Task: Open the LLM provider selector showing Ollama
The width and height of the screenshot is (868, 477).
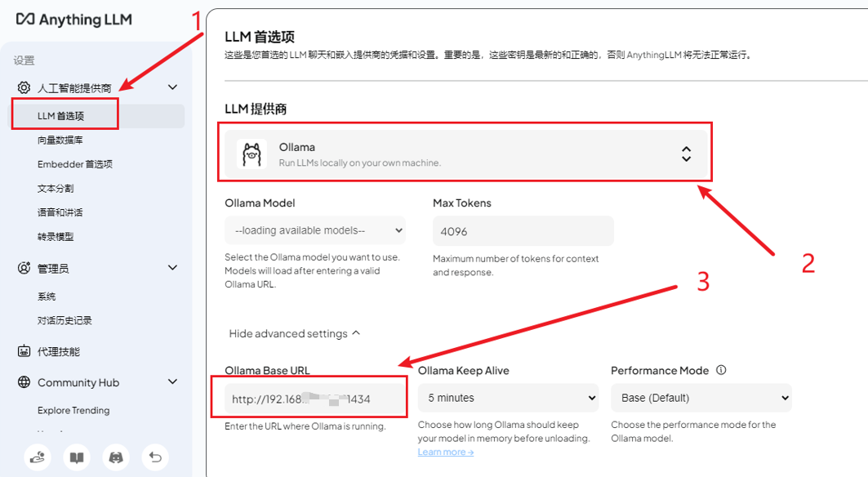Action: (465, 154)
